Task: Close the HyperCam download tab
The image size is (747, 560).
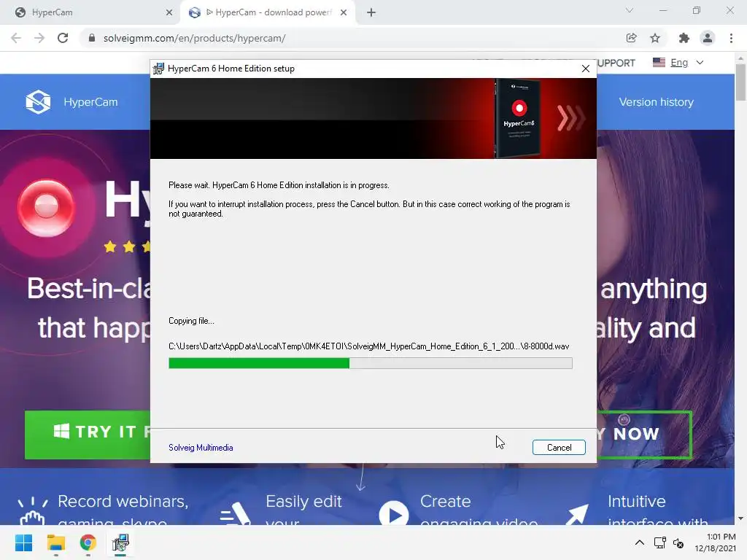Action: pos(343,12)
